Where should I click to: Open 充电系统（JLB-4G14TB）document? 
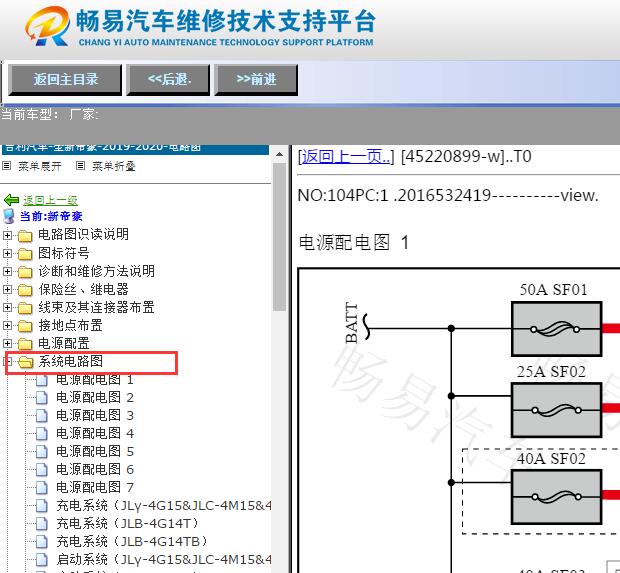(132, 541)
